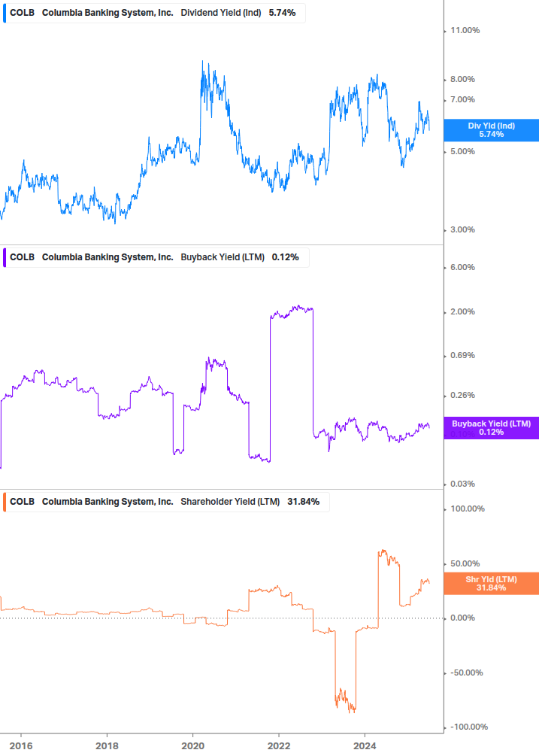The width and height of the screenshot is (539, 756).
Task: Click the -50.00% tick on the shareholder yield axis
Action: pos(466,673)
